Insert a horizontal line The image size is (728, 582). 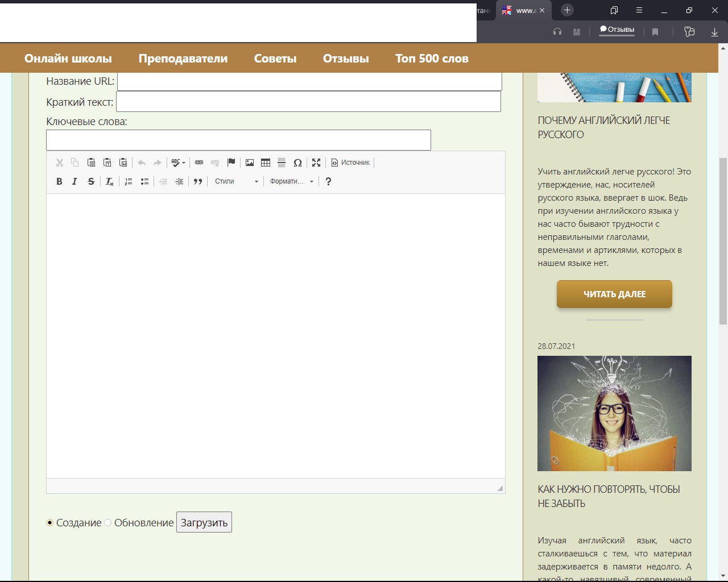point(282,163)
